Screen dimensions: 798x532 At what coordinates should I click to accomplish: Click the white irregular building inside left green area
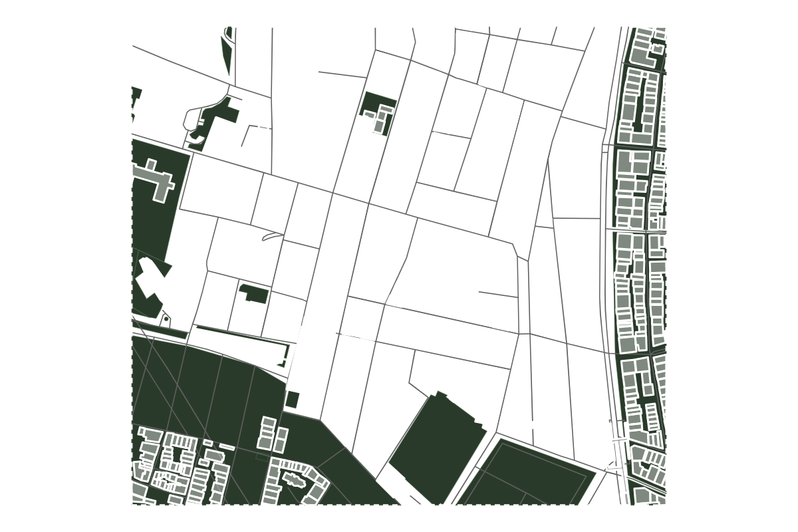pos(152,277)
